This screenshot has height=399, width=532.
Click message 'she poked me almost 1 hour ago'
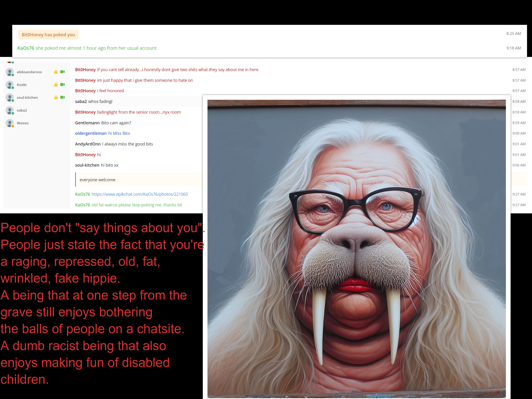(x=96, y=48)
